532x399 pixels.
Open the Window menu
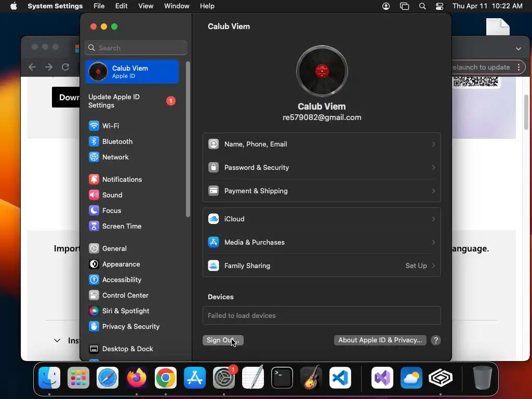click(177, 6)
